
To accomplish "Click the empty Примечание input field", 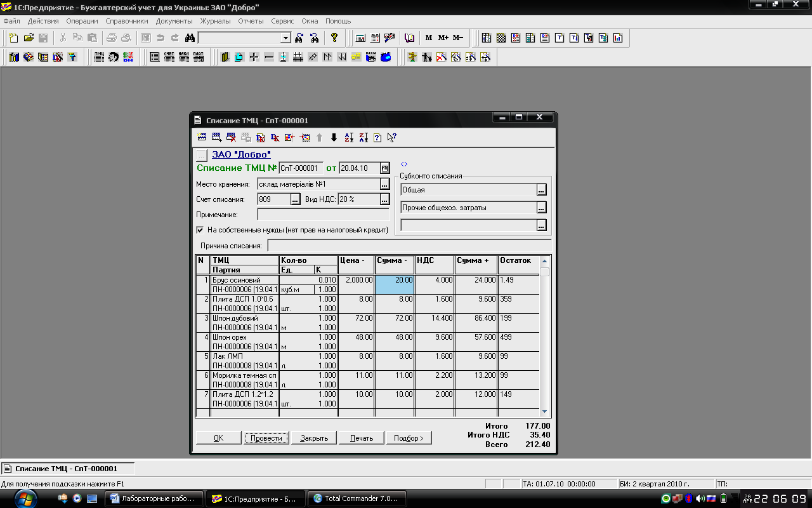I will pos(322,215).
